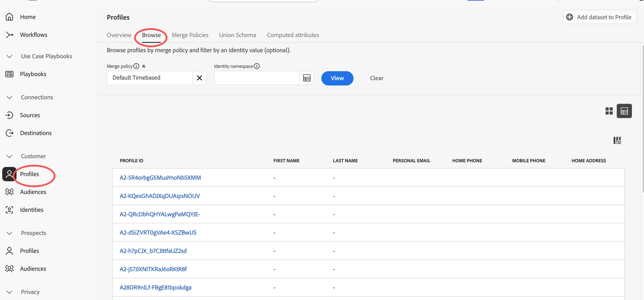The image size is (644, 300).
Task: Click the Playbooks card icon
Action: pos(9,74)
